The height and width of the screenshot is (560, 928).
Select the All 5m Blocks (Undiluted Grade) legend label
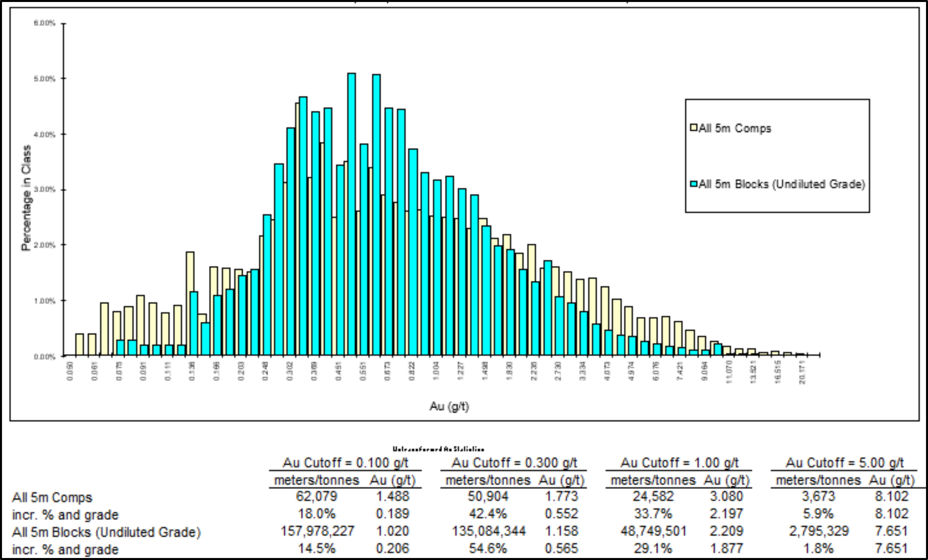point(782,184)
